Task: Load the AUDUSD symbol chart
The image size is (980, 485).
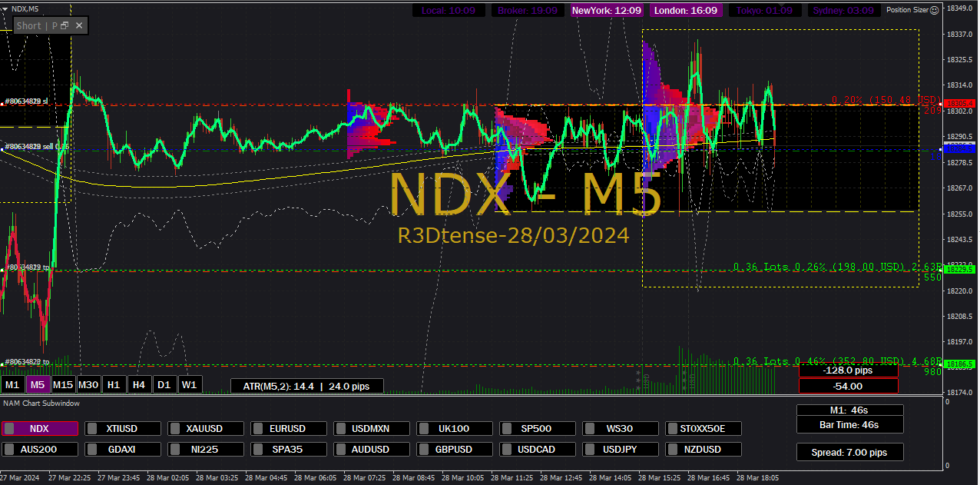Action: pos(372,449)
